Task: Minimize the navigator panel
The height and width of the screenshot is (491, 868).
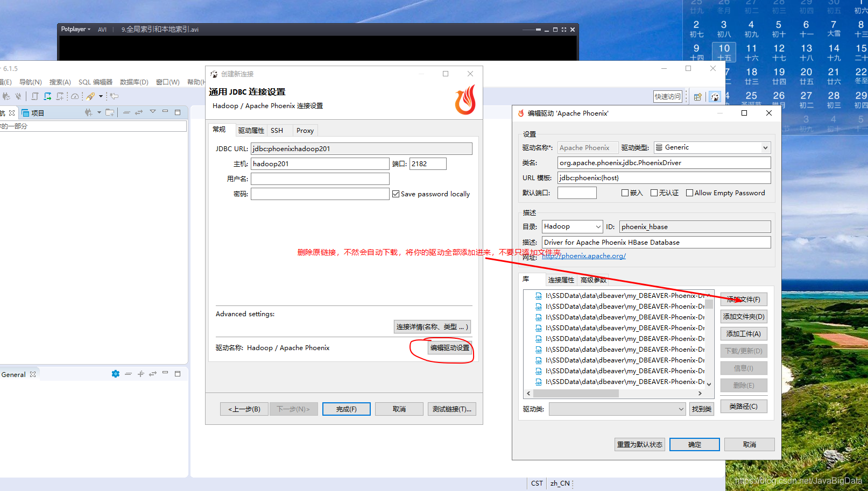Action: 165,111
